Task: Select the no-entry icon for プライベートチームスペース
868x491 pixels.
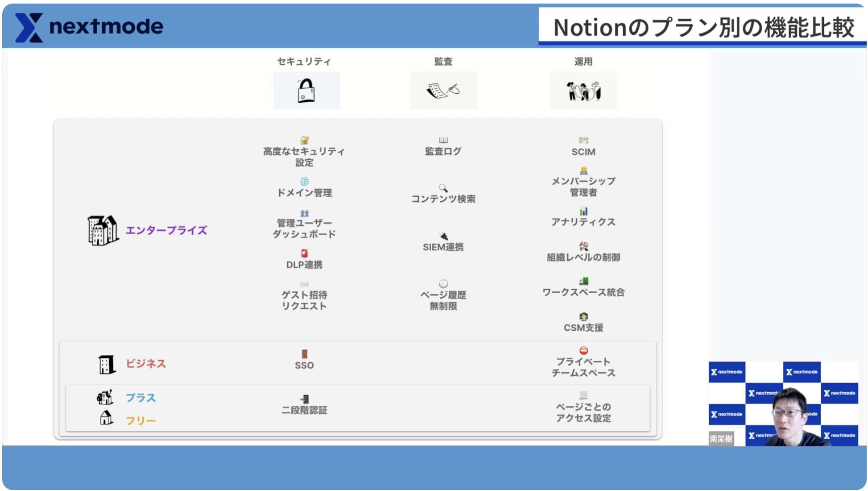Action: click(584, 350)
